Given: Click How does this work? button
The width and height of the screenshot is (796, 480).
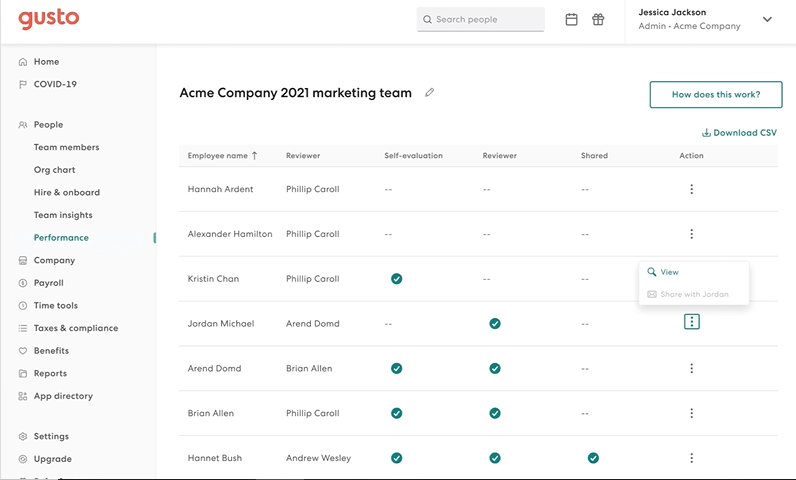Looking at the screenshot, I should [716, 94].
